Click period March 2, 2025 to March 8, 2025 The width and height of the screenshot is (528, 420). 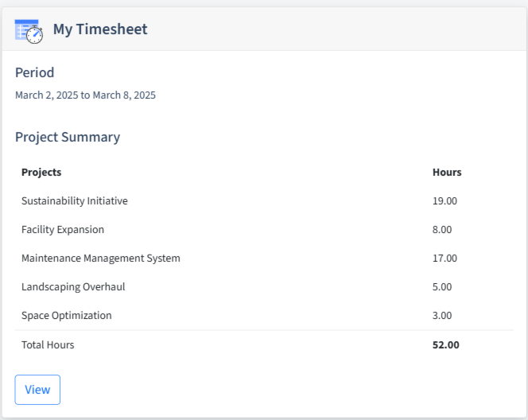(x=86, y=95)
